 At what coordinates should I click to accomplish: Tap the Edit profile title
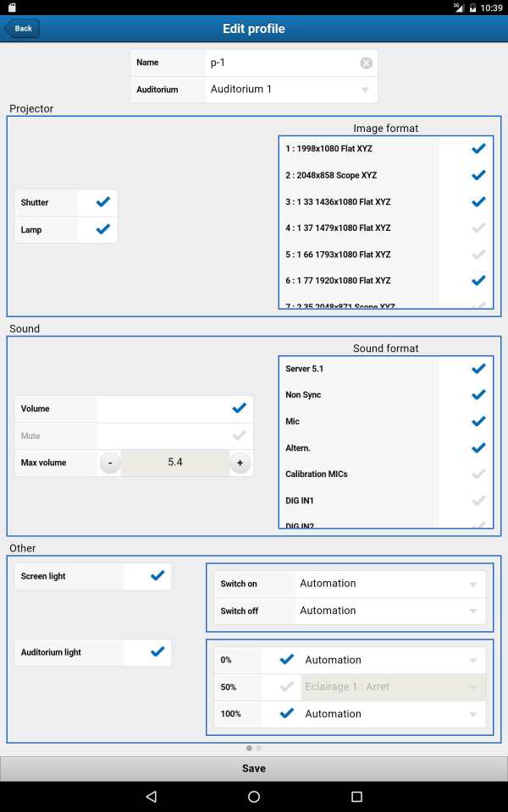click(x=253, y=29)
